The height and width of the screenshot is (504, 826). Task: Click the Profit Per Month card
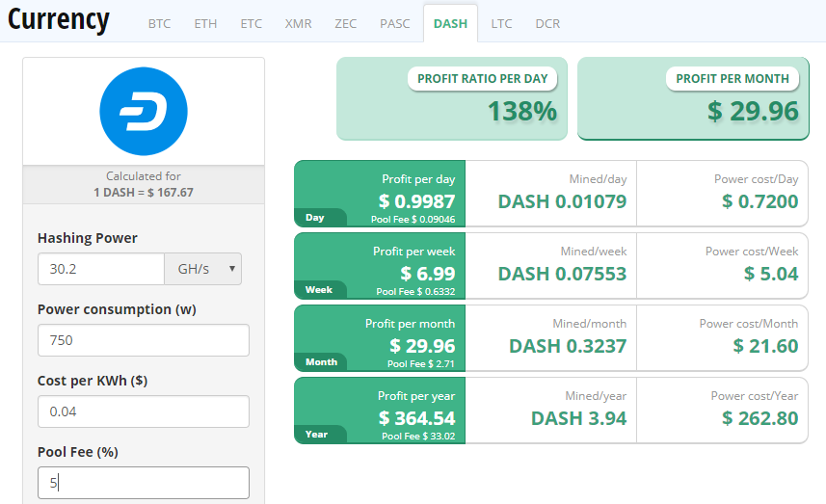coord(693,98)
